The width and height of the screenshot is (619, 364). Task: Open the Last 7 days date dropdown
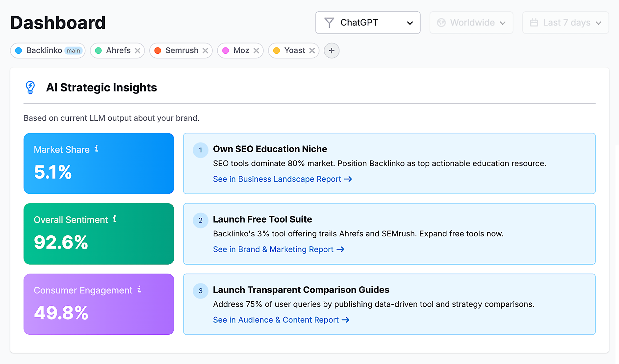pos(566,23)
